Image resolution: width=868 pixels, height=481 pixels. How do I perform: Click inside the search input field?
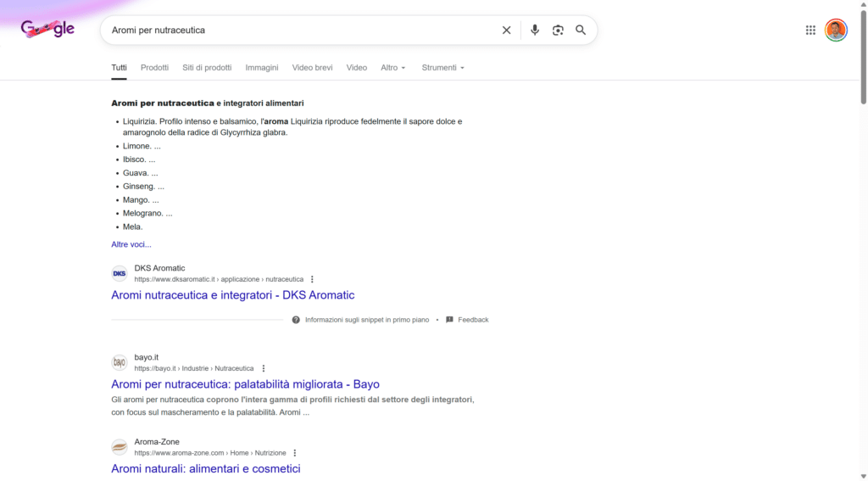click(297, 30)
